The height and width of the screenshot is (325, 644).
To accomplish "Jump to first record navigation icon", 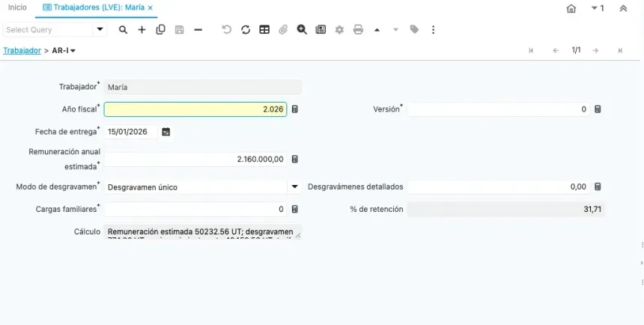I will point(531,50).
